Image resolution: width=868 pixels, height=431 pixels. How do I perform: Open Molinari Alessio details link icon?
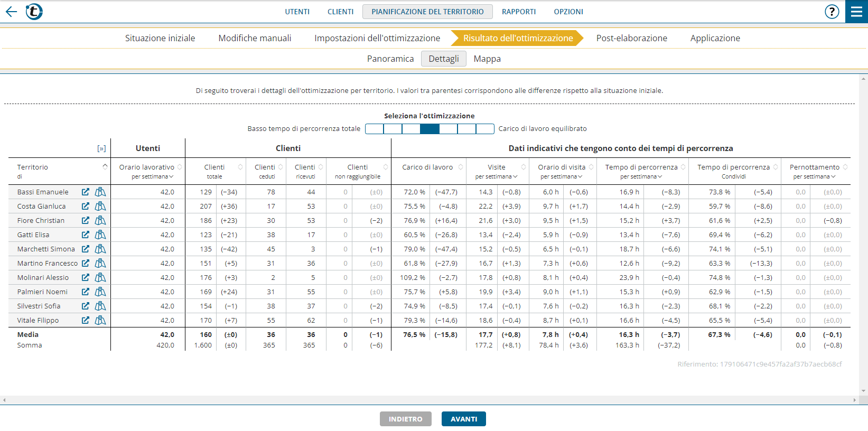point(86,277)
